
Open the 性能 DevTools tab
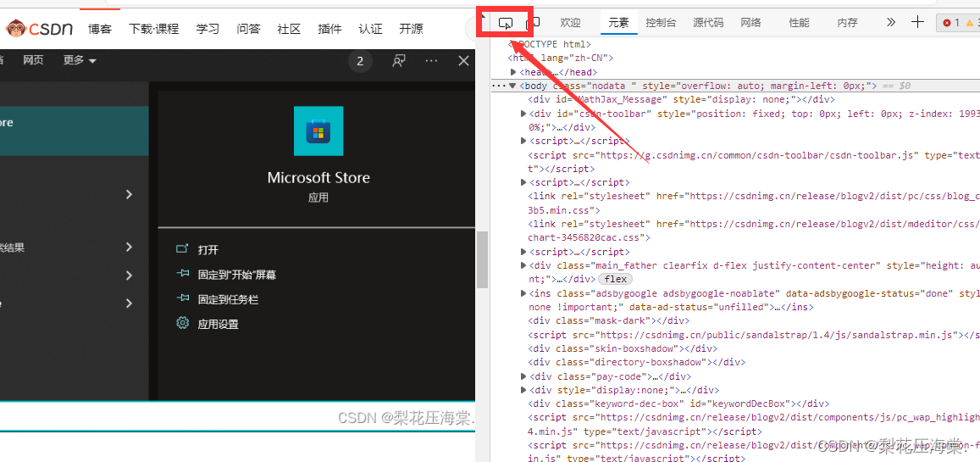point(799,23)
